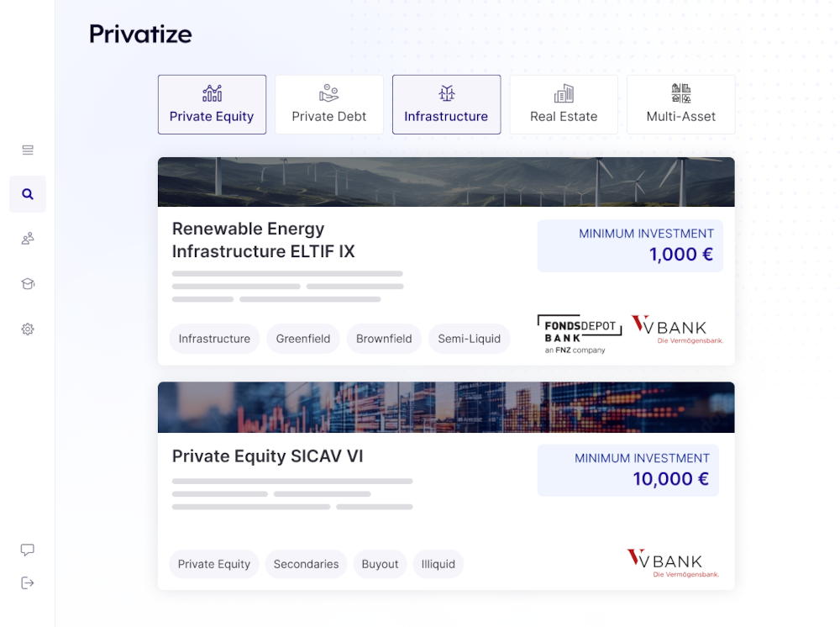Select the Private Equity category icon

pos(212,92)
